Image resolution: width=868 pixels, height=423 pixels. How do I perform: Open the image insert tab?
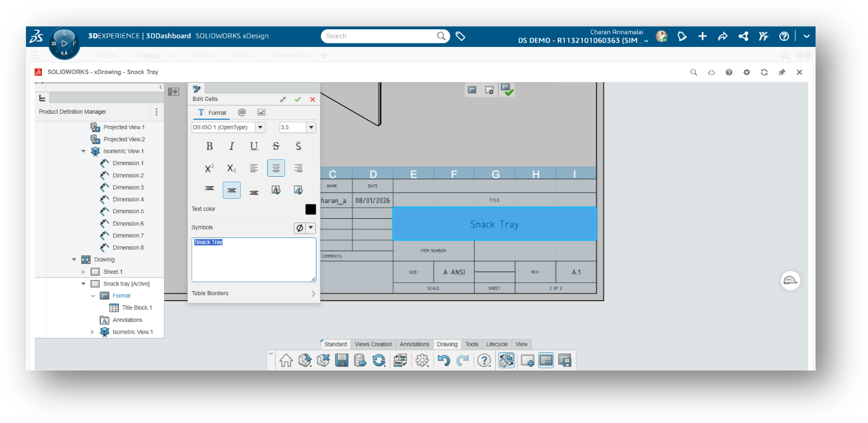(261, 112)
